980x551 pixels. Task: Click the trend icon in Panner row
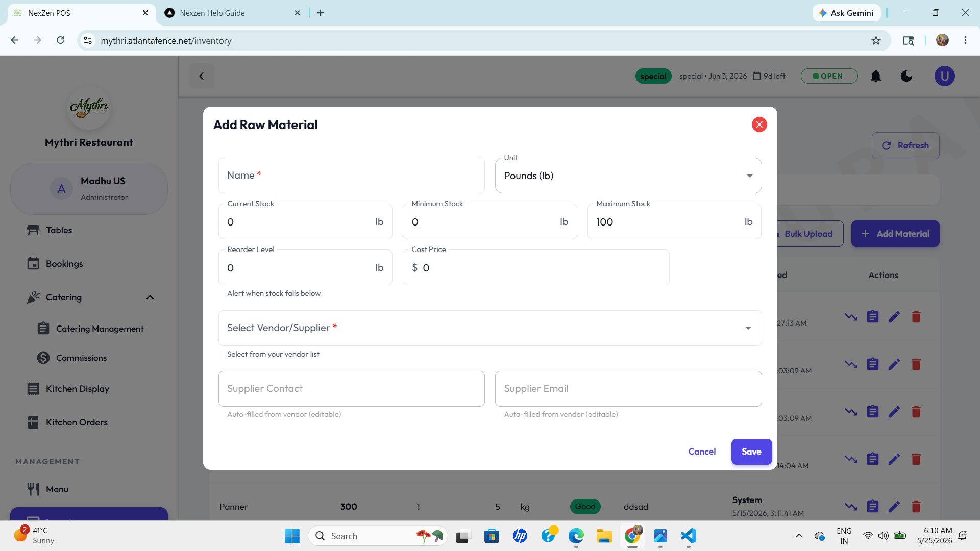point(850,507)
